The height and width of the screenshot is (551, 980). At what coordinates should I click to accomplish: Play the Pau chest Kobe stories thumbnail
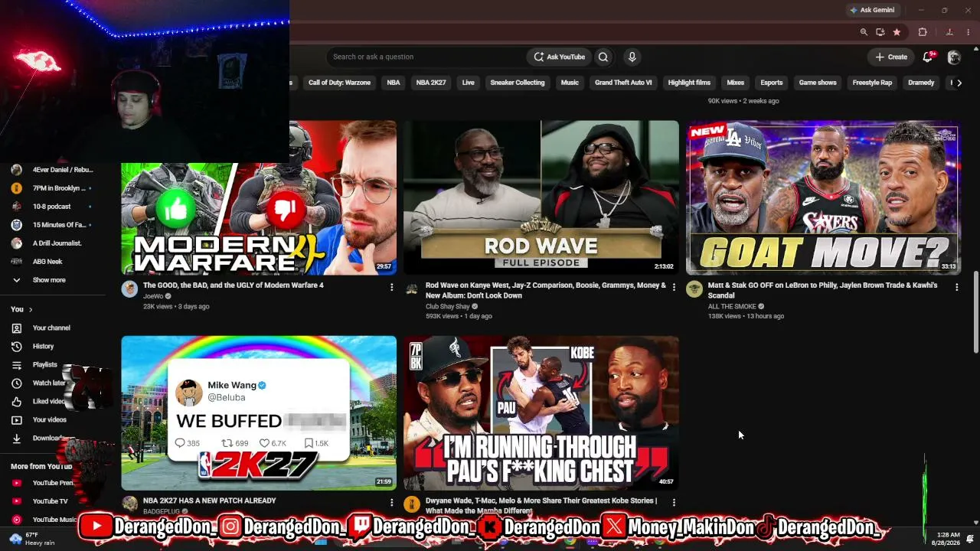(x=541, y=412)
